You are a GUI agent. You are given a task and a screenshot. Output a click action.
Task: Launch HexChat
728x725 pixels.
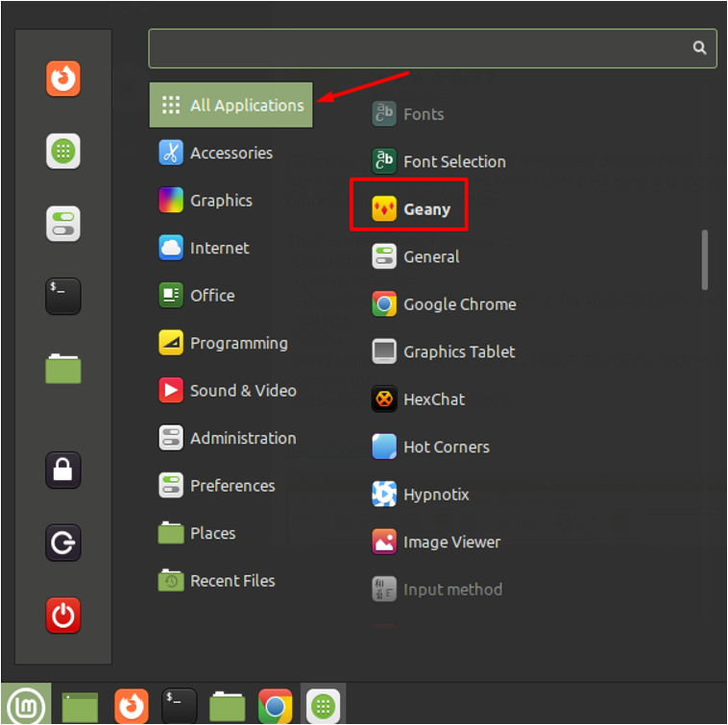point(419,399)
